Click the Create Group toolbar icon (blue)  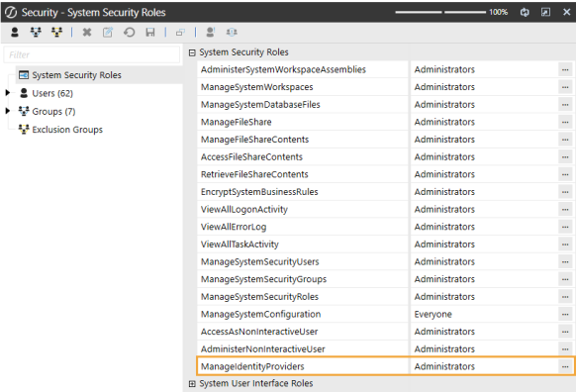click(36, 33)
